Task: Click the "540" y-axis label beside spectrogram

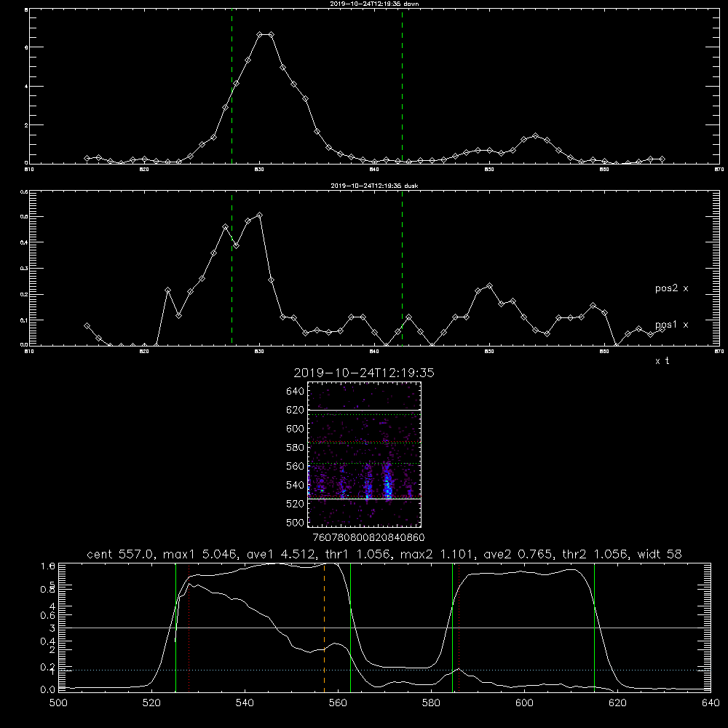Action: pos(295,485)
